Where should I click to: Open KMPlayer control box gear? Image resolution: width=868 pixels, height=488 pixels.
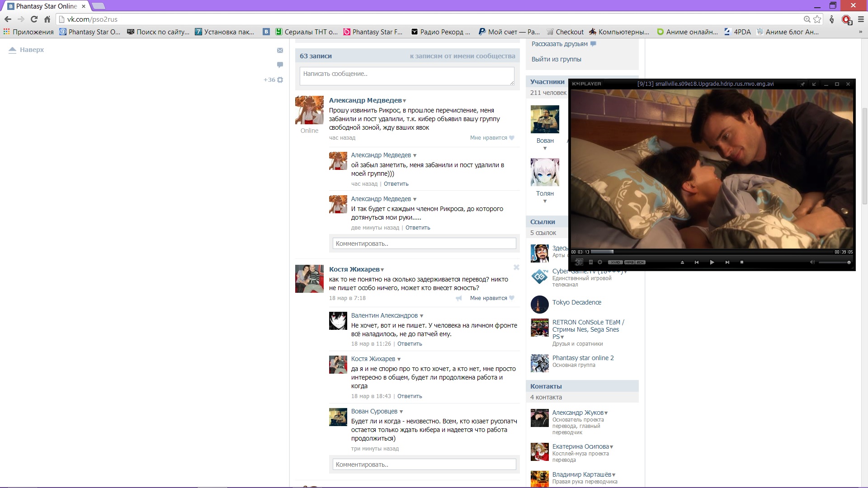tap(600, 262)
